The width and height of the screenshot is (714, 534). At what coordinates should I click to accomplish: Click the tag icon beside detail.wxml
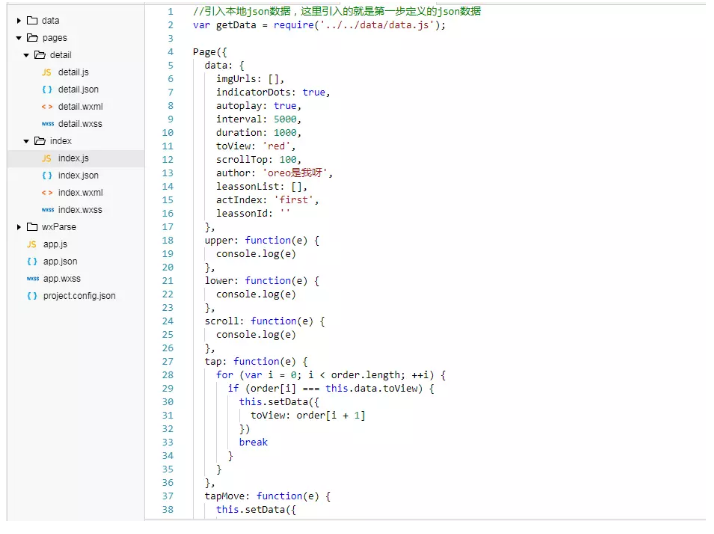coord(47,107)
